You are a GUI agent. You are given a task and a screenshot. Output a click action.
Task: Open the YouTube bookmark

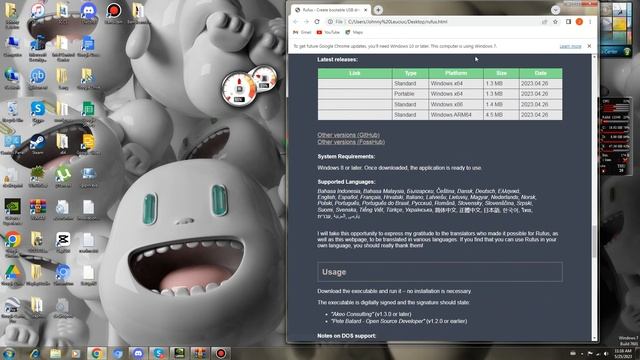[328, 32]
